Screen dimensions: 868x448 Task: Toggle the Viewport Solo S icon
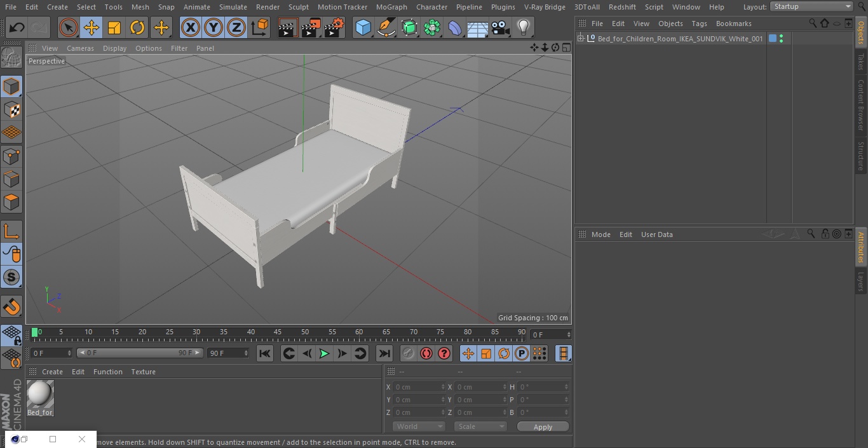(x=11, y=277)
